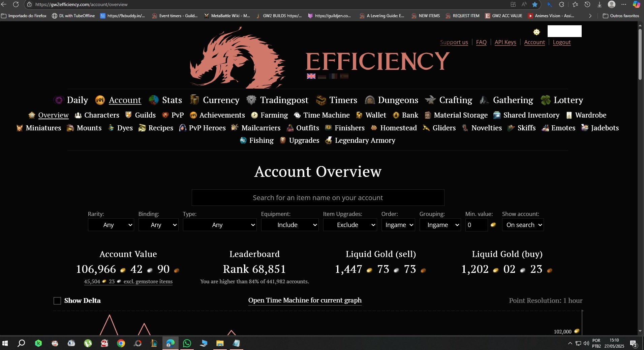This screenshot has width=644, height=350.
Task: Open the Equipment Include dropdown
Action: tap(290, 225)
